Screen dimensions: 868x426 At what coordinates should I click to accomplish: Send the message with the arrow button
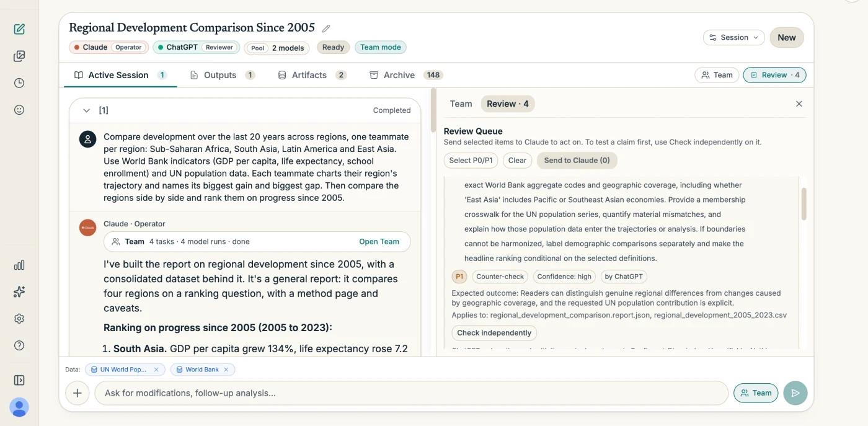tap(795, 393)
